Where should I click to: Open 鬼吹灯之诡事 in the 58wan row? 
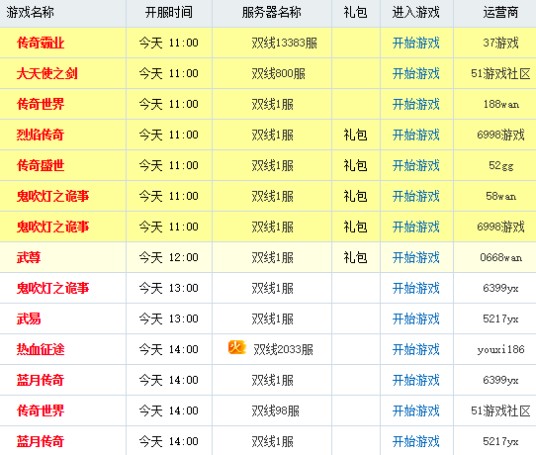point(53,196)
